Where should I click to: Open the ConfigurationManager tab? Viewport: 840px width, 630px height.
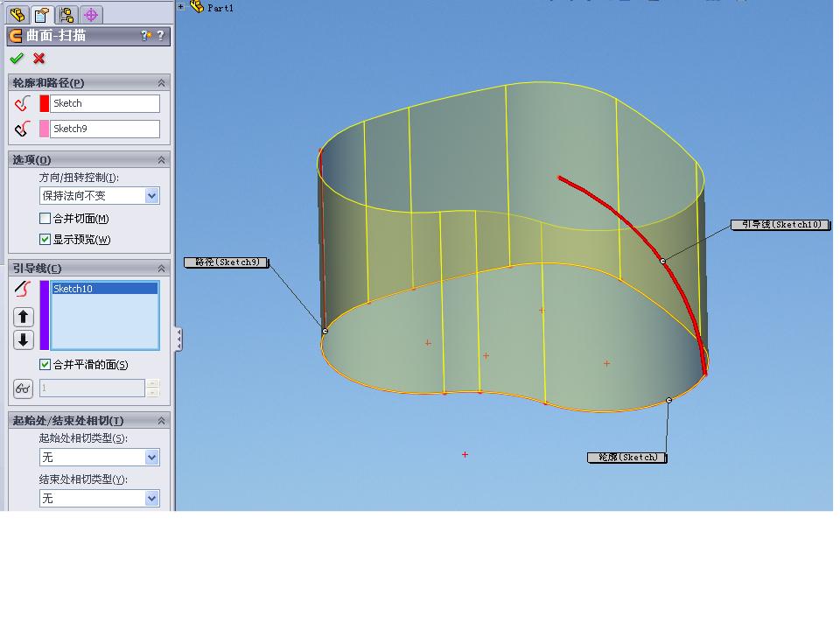pos(66,15)
